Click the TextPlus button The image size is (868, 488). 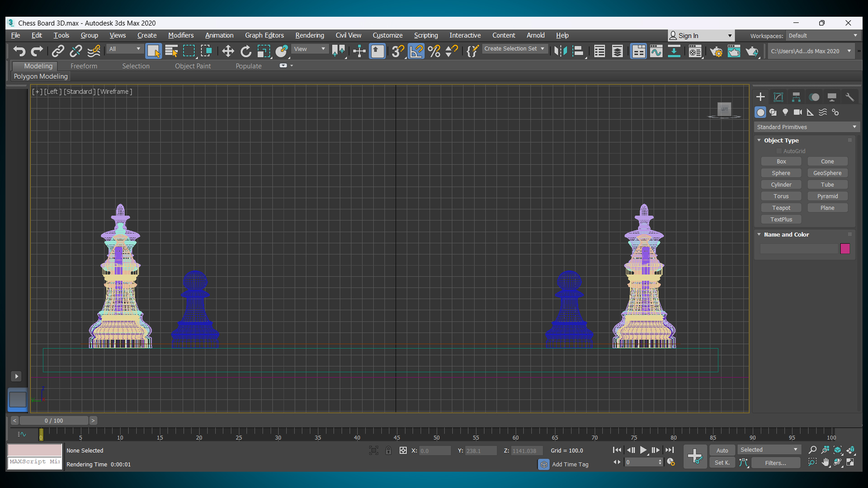tap(781, 220)
